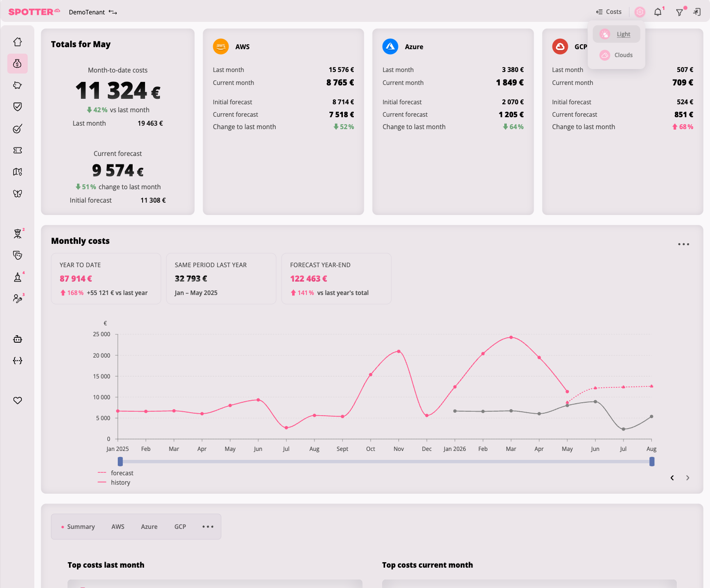Switch tenant using DemoTenant arrows

click(113, 12)
